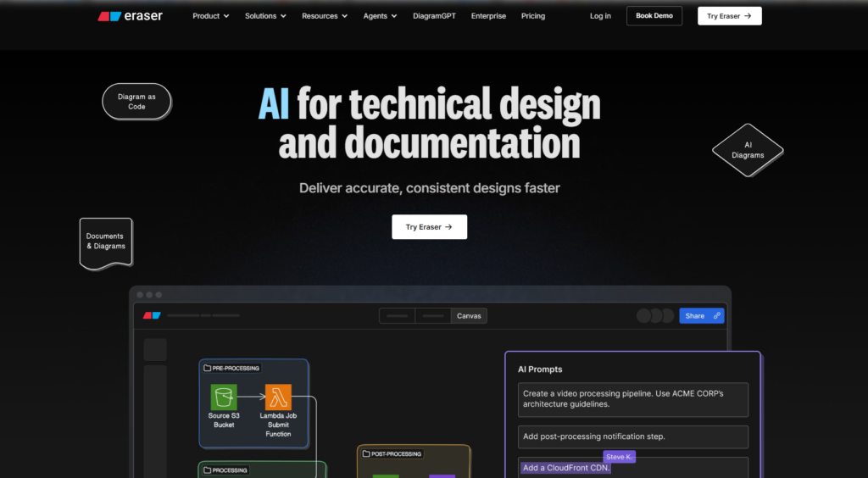868x478 pixels.
Task: Click the Book Demo button
Action: coord(654,16)
